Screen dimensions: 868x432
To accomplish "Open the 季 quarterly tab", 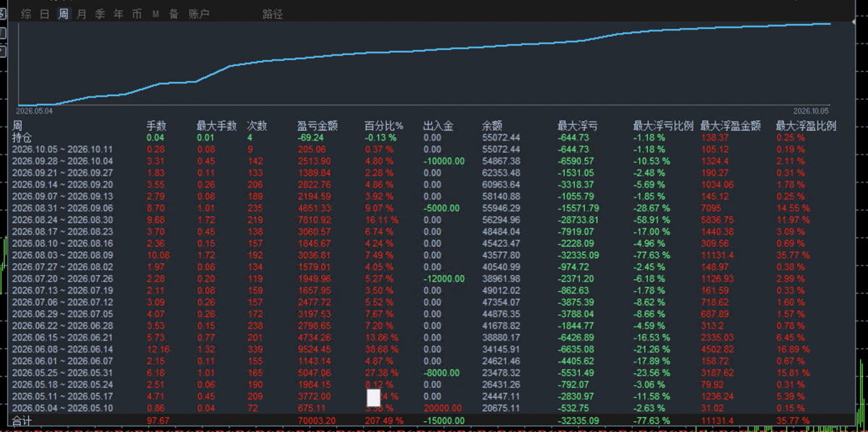I will point(100,14).
